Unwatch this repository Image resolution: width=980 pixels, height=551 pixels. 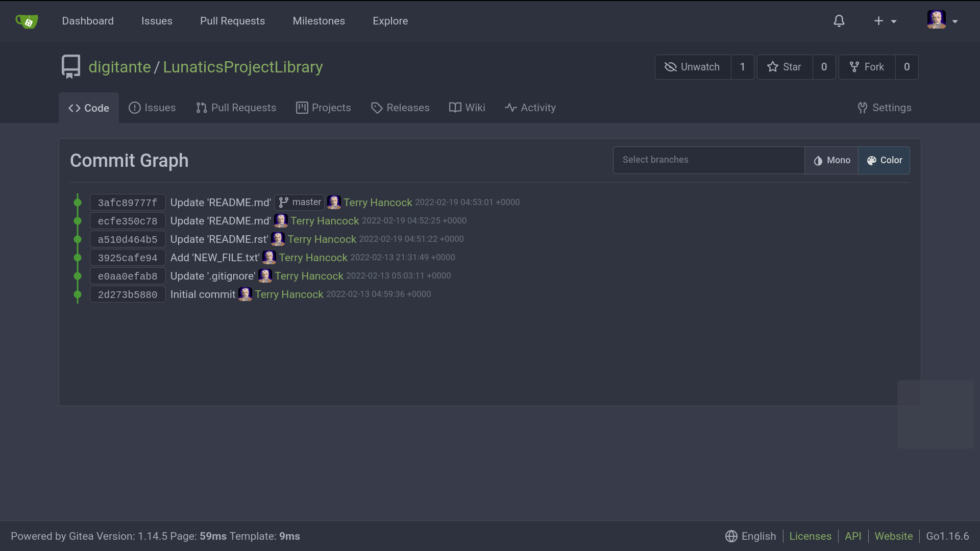693,67
